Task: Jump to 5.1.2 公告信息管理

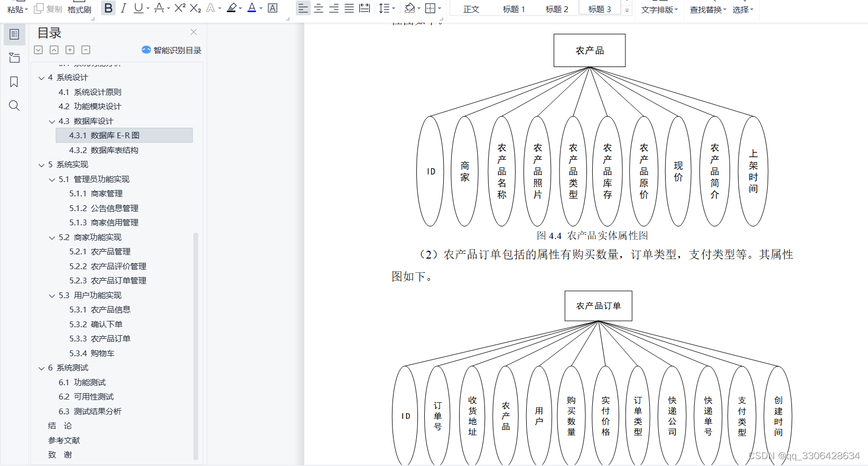Action: 104,208
